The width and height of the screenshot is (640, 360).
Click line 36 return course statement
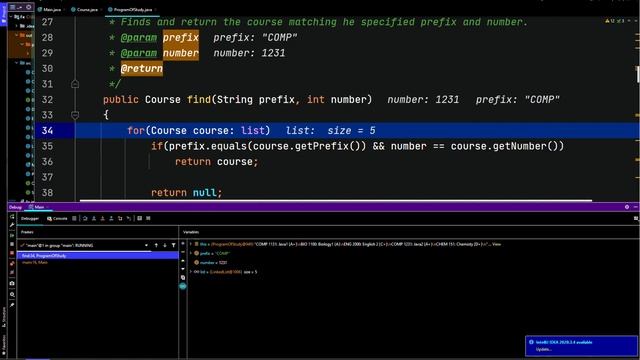tap(217, 162)
